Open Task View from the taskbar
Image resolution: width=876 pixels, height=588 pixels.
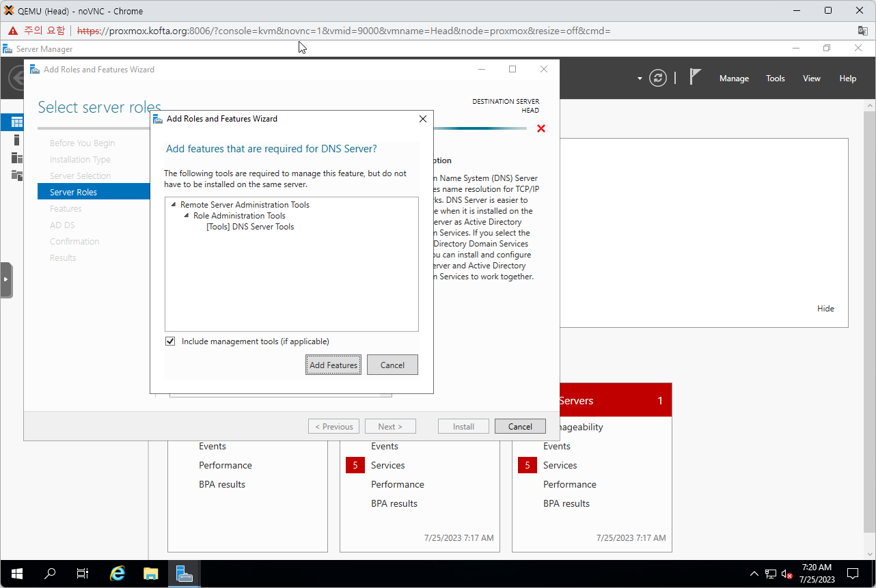[x=82, y=573]
